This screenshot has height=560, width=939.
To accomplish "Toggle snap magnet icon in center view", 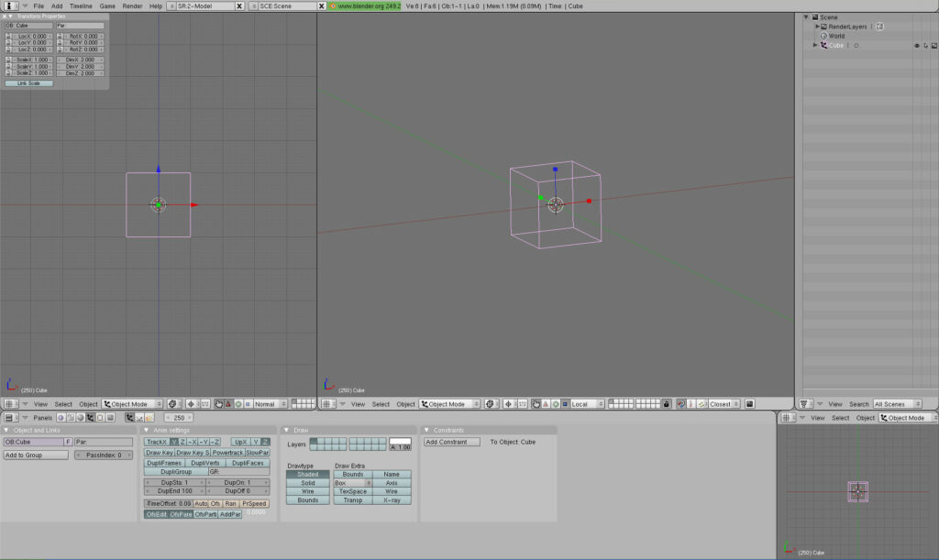I will click(x=680, y=404).
